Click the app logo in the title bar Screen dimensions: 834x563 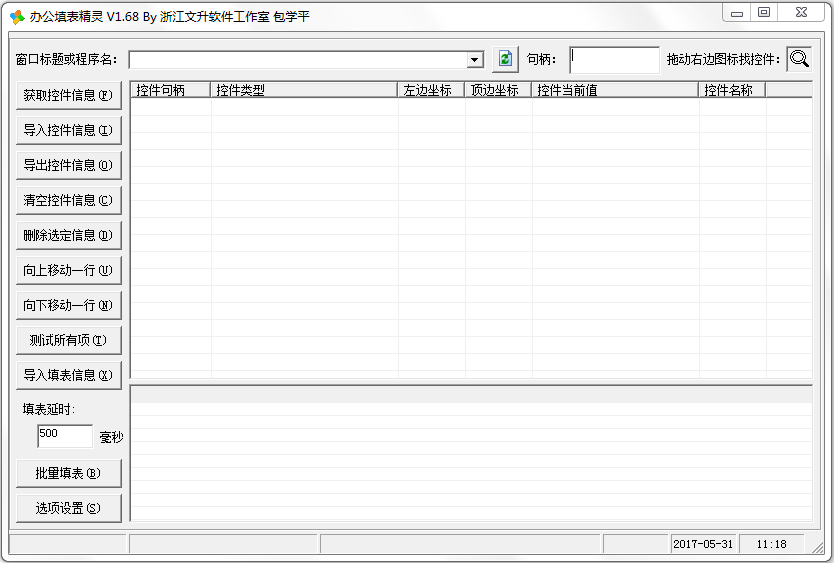click(16, 17)
